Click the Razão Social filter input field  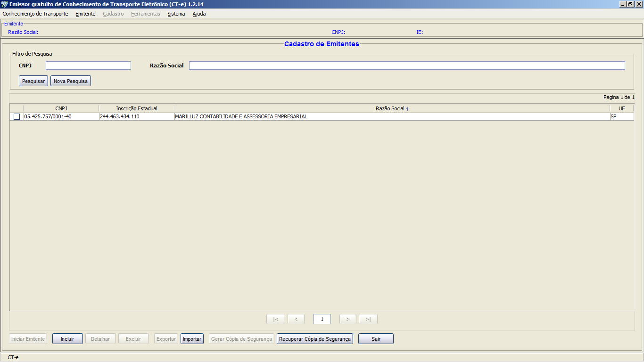pyautogui.click(x=407, y=66)
